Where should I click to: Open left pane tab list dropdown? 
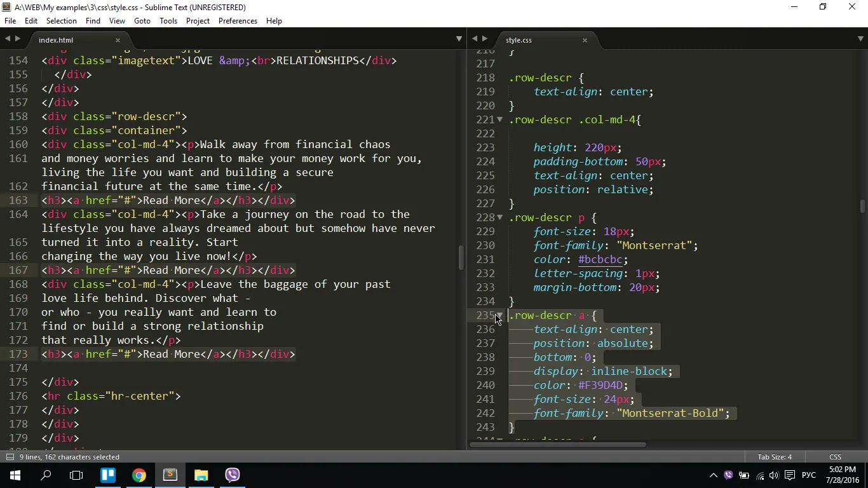click(x=459, y=39)
